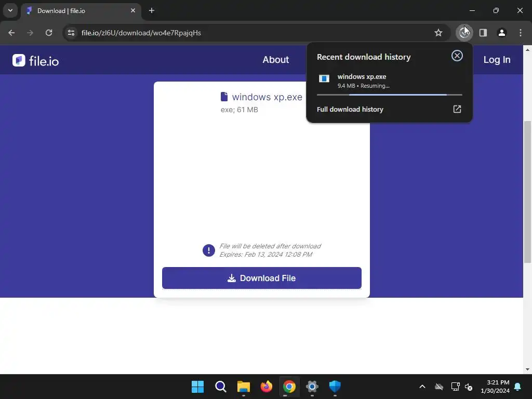Click the blue file document icon

224,97
